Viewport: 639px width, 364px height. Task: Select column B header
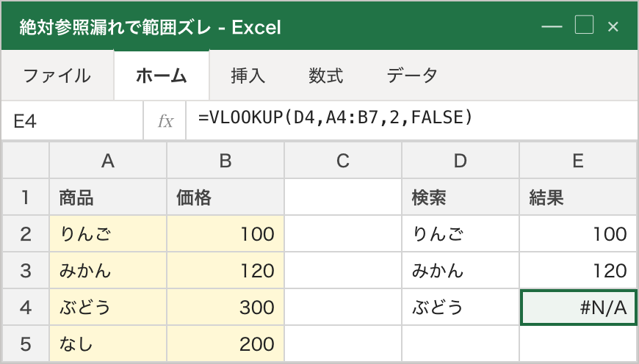pyautogui.click(x=225, y=161)
